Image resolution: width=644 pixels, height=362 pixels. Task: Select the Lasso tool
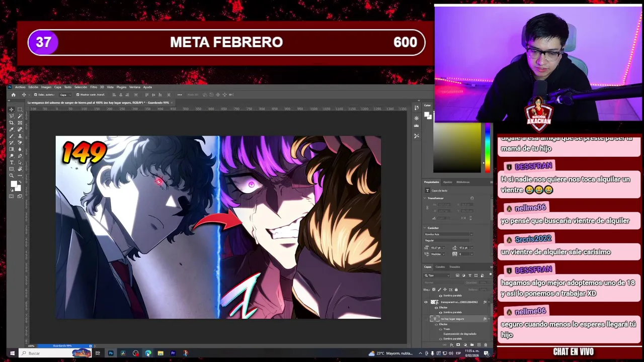tap(11, 116)
